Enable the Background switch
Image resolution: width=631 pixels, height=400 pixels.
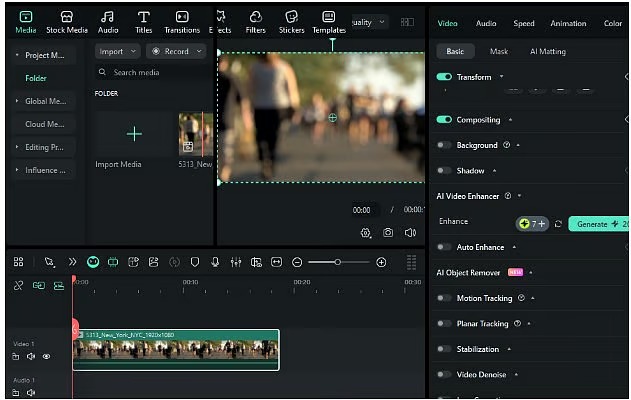point(444,145)
